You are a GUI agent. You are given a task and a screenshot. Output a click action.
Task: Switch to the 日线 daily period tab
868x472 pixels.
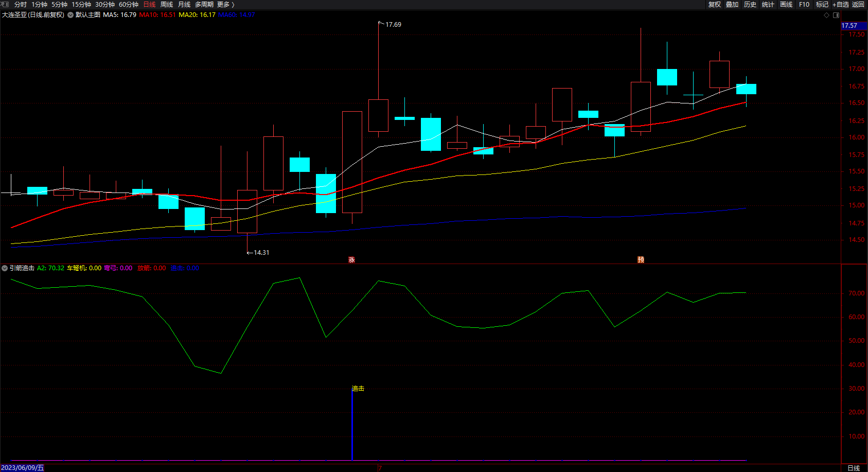[x=149, y=5]
